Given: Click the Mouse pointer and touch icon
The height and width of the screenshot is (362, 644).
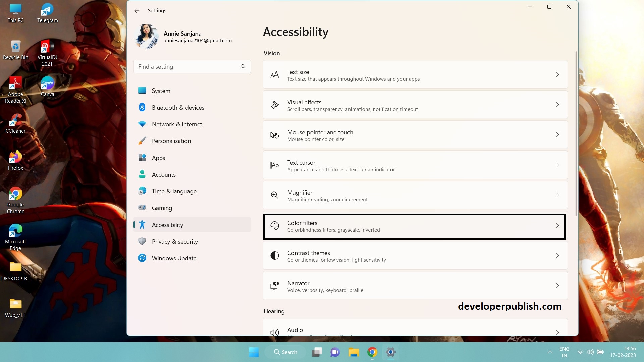Looking at the screenshot, I should pos(275,135).
